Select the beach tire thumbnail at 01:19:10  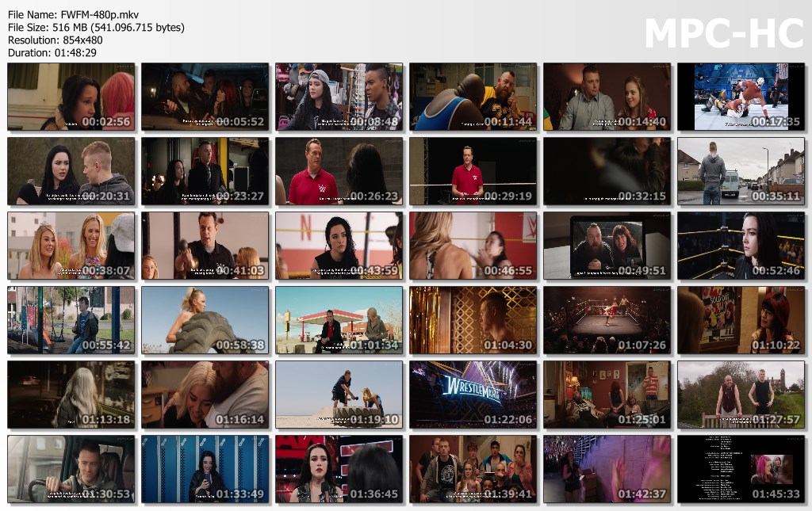(339, 395)
